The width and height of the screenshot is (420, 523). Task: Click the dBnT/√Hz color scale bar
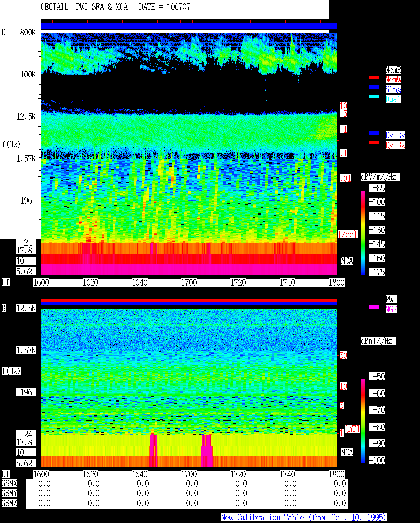tap(363, 421)
